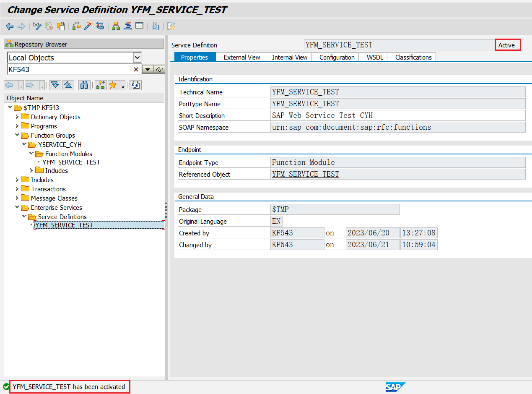Click the Activate magic wand icon
Screen dimensions: 532x394
tap(88, 26)
